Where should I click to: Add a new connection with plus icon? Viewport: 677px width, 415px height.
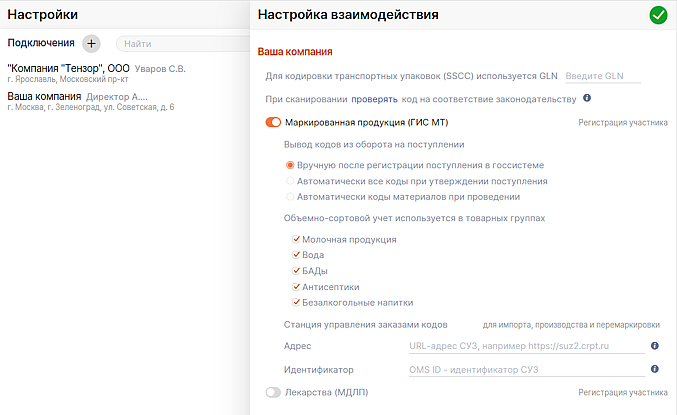point(91,43)
